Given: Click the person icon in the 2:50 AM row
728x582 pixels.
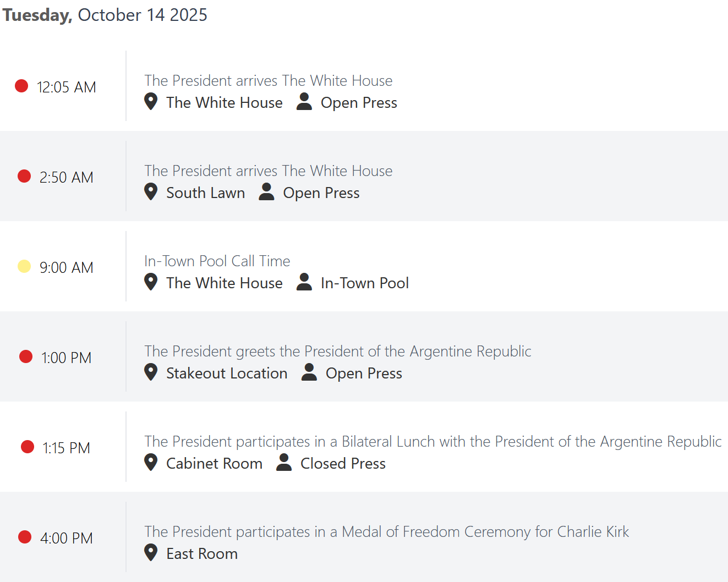Looking at the screenshot, I should pos(266,191).
